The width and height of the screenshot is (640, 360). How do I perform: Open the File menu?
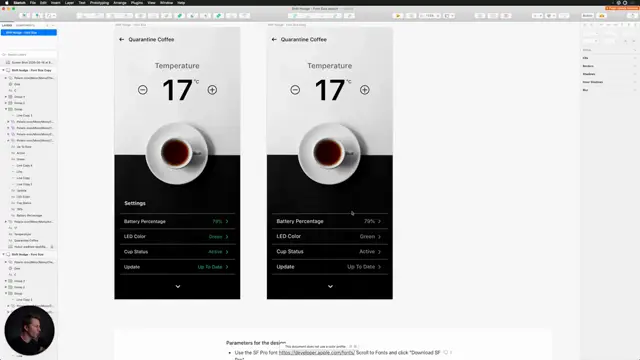[x=33, y=2]
